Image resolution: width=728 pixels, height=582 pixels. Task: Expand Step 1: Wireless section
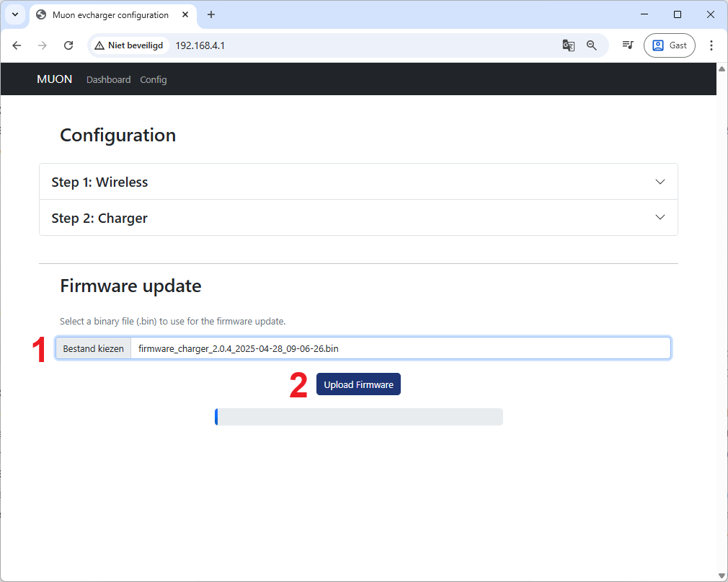coord(358,182)
